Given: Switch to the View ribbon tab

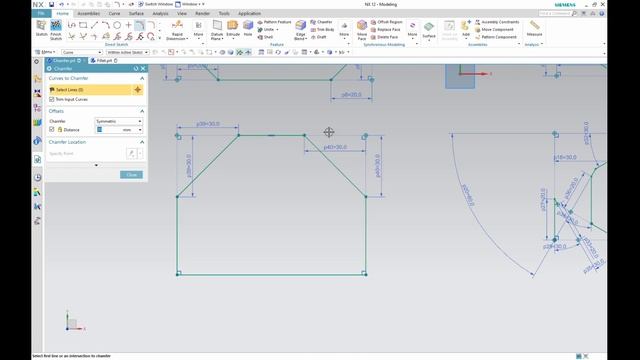Looking at the screenshot, I should [182, 13].
